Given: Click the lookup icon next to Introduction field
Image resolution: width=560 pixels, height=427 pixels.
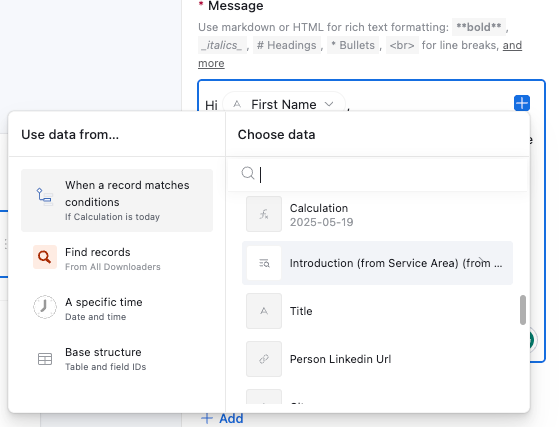Looking at the screenshot, I should pos(264,263).
